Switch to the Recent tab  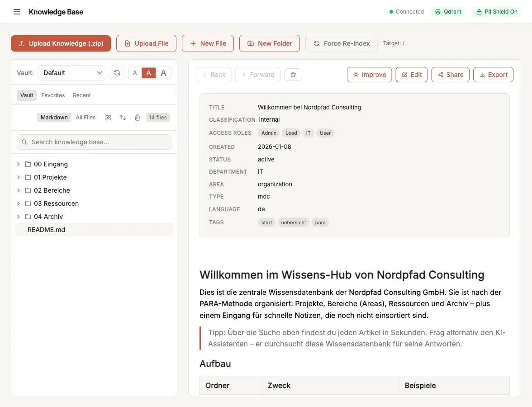[x=82, y=95]
